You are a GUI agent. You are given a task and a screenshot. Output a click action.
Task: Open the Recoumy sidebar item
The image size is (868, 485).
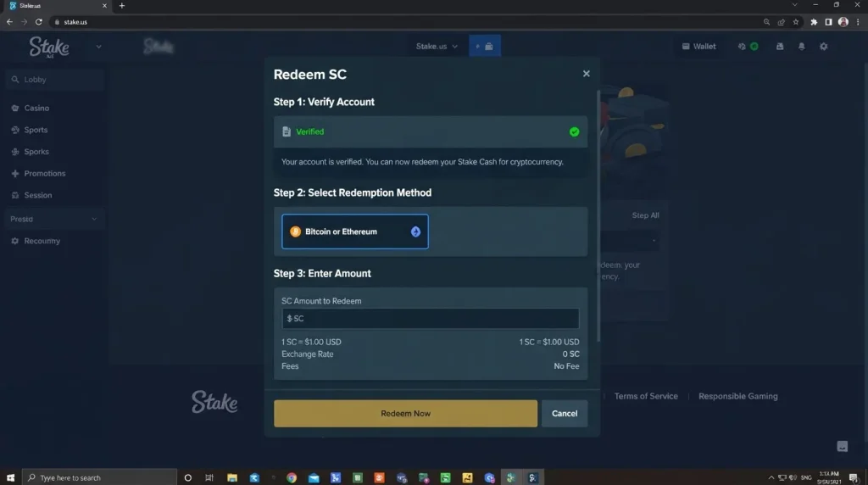(x=42, y=241)
